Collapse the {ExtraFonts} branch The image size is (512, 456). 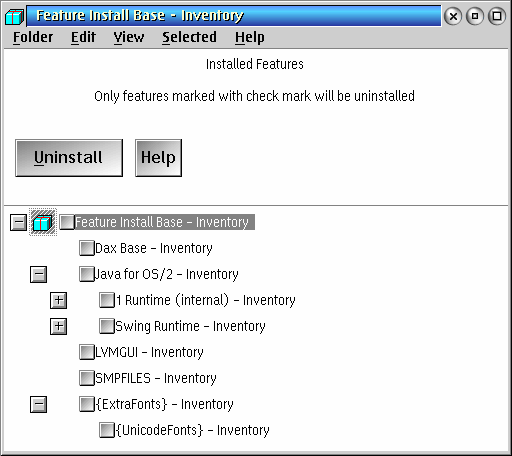tap(38, 404)
